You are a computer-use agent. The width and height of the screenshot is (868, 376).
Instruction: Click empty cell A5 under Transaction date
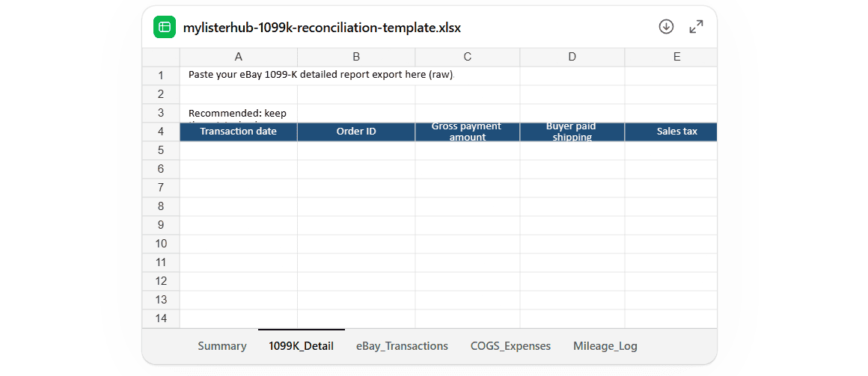[x=239, y=150]
